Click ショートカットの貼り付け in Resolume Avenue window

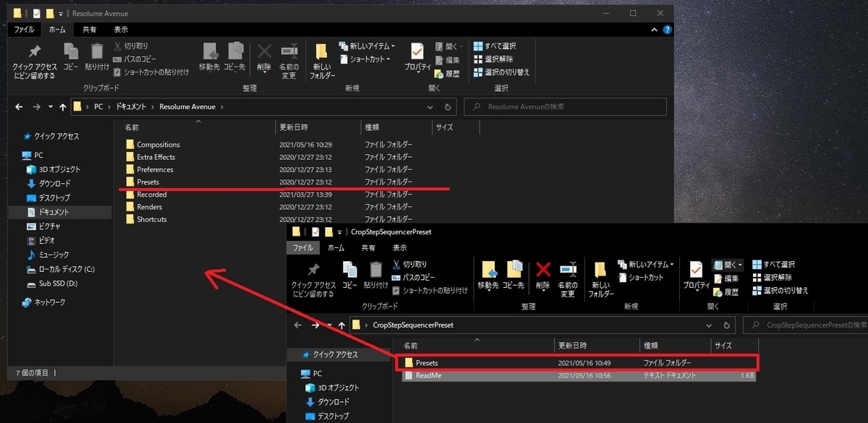pos(150,72)
